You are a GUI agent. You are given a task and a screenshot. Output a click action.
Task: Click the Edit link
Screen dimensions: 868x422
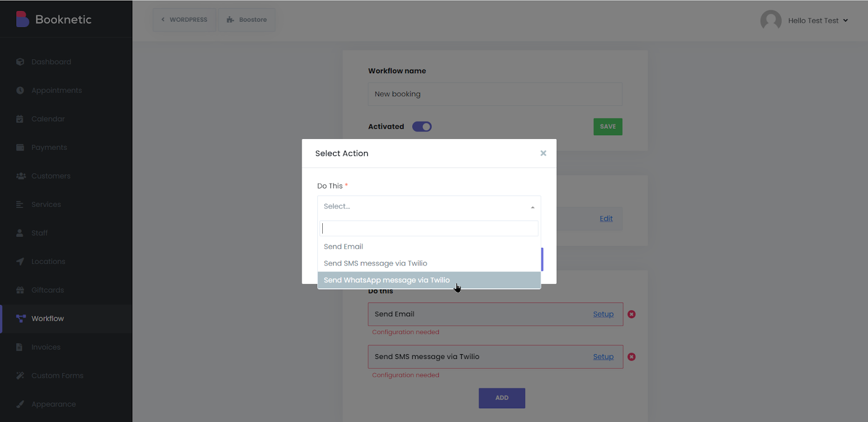point(606,218)
